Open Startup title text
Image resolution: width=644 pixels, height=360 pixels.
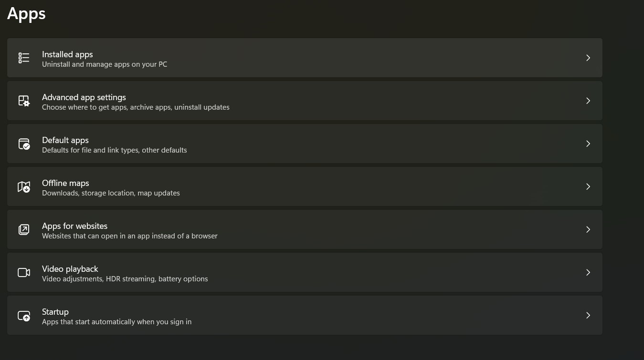55,312
